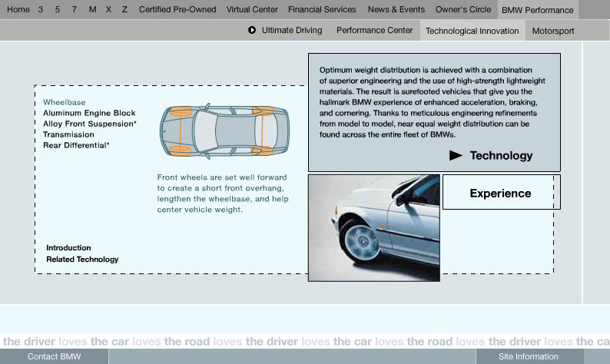
Task: Select the X models menu item
Action: [108, 9]
